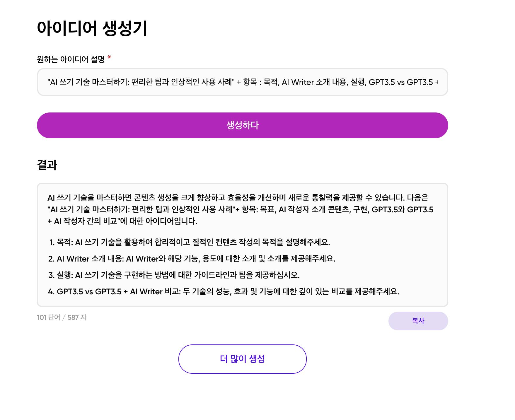
Task: Select result item 2 about AI Writer 소개 내용
Action: coord(192,259)
